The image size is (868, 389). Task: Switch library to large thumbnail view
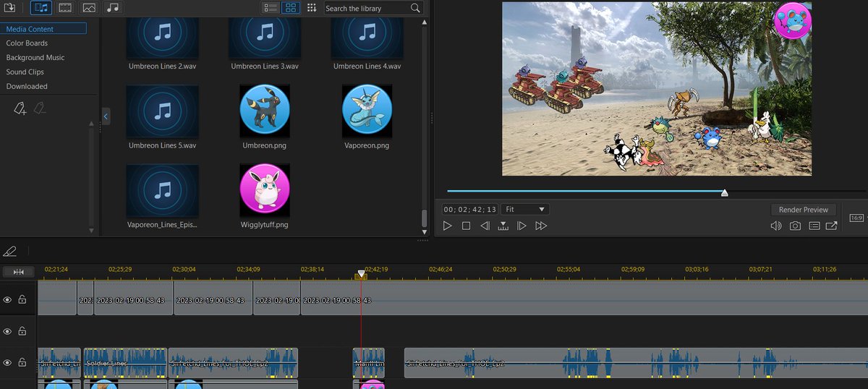[290, 8]
